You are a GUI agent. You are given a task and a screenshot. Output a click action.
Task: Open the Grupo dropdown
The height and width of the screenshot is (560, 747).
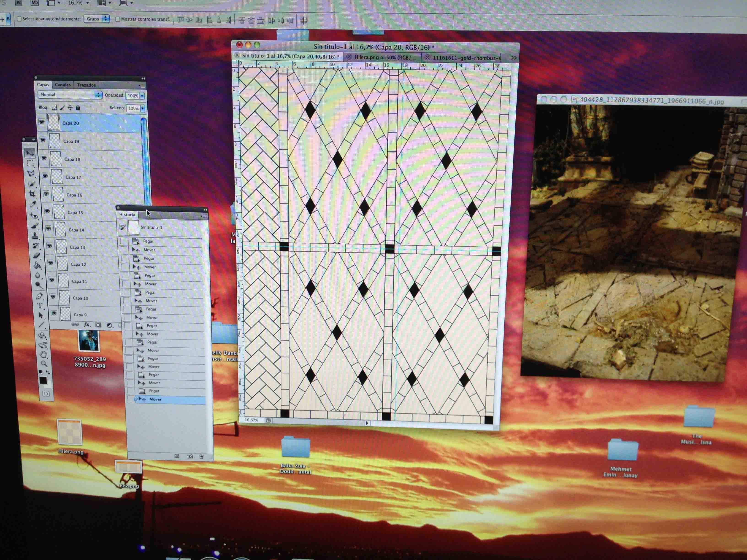point(97,19)
